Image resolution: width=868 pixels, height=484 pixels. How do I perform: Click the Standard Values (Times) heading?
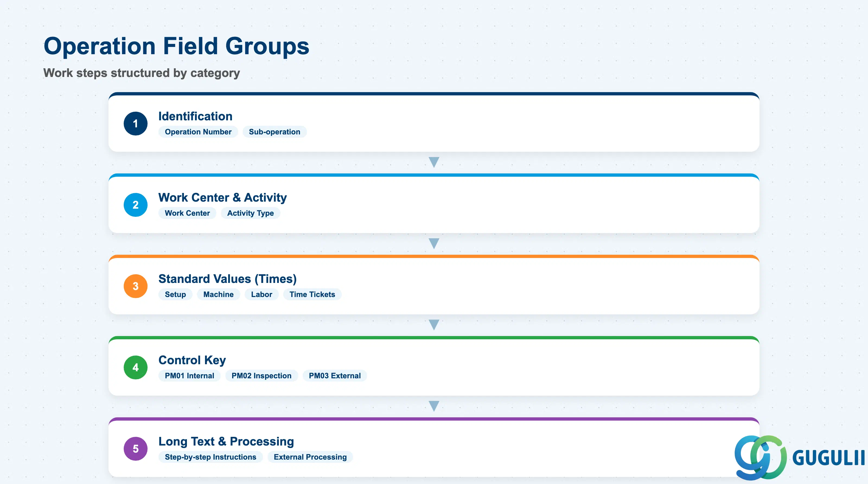[228, 279]
